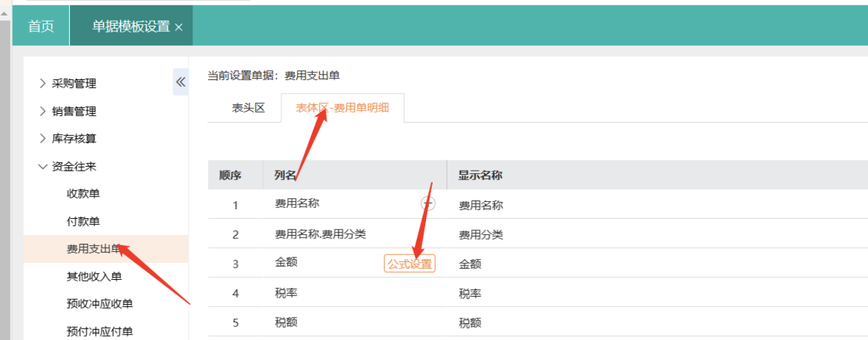Click sequence number 4
The image size is (868, 340).
pos(235,294)
